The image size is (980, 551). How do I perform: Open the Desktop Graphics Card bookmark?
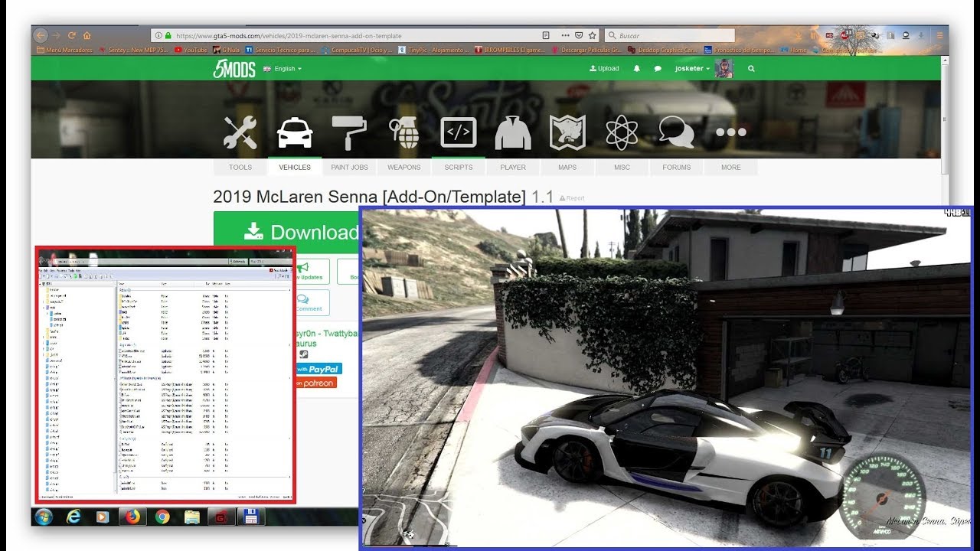click(662, 51)
